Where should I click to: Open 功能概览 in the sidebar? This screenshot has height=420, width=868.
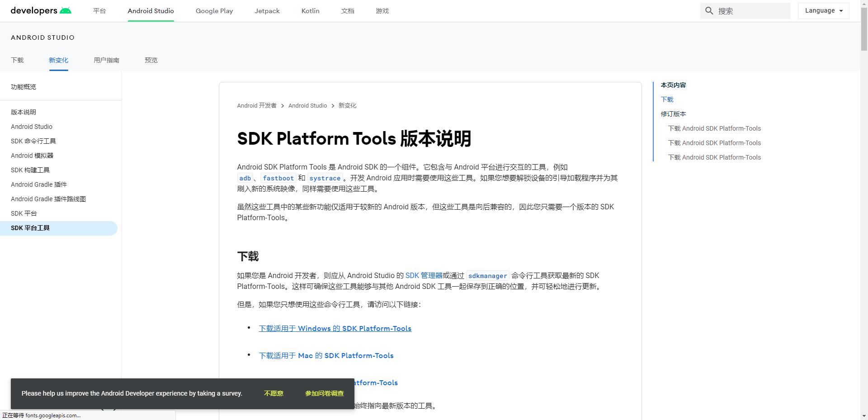(x=24, y=87)
